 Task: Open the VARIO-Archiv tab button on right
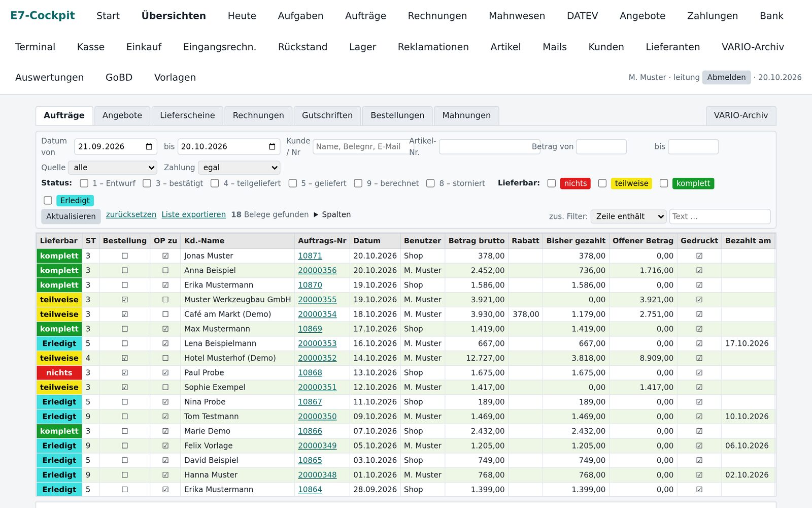(x=740, y=115)
